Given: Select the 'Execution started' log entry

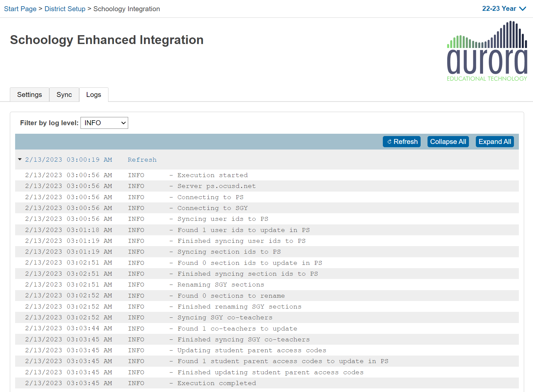Looking at the screenshot, I should tap(212, 175).
